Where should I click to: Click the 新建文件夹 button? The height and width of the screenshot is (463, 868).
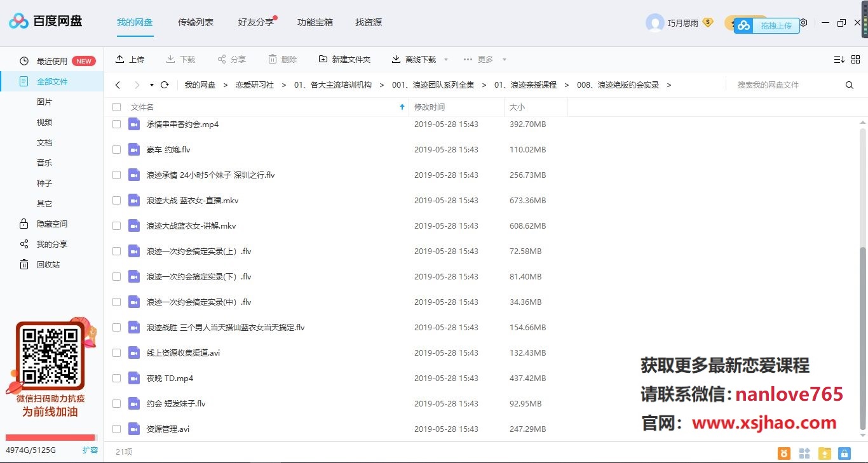[x=344, y=59]
